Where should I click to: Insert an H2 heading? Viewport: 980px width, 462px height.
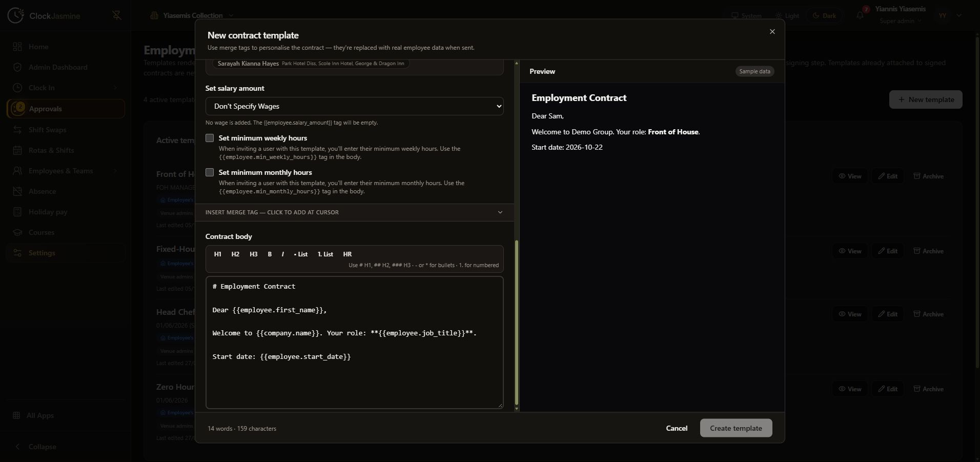tap(235, 254)
